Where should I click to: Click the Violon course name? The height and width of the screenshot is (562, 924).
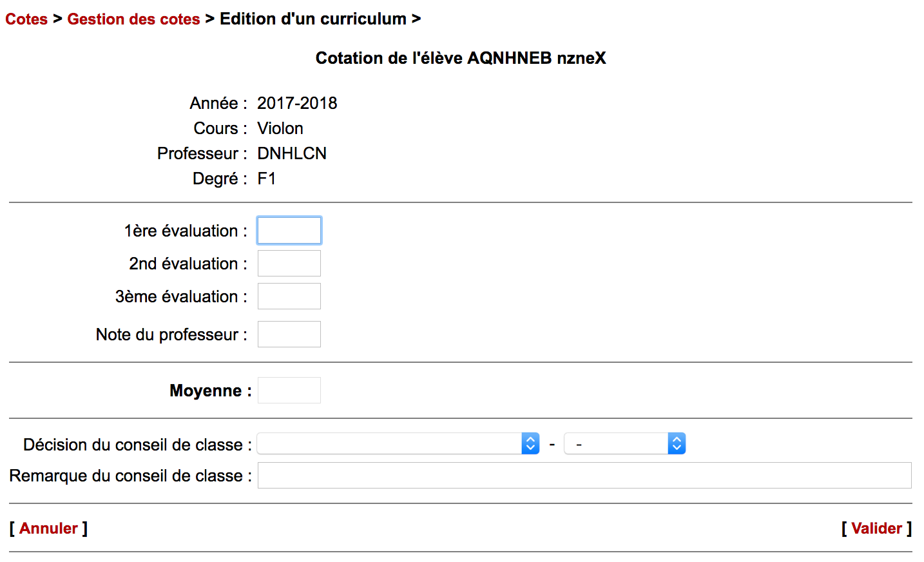[x=280, y=128]
